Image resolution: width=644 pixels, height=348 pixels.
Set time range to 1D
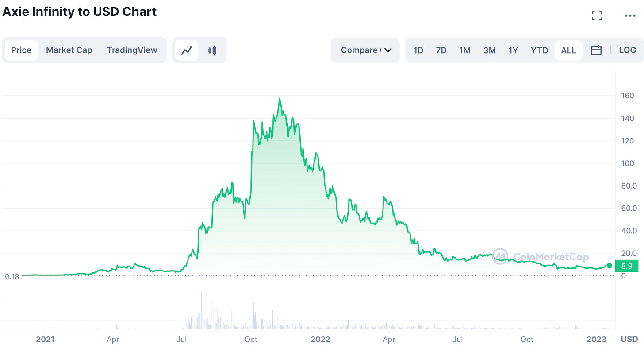(418, 50)
